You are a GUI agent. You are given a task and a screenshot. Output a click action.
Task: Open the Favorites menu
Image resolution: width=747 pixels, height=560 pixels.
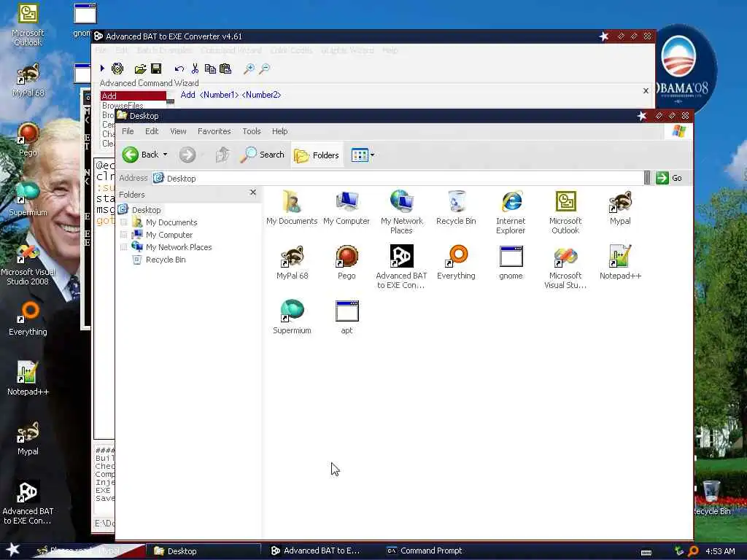(x=214, y=131)
